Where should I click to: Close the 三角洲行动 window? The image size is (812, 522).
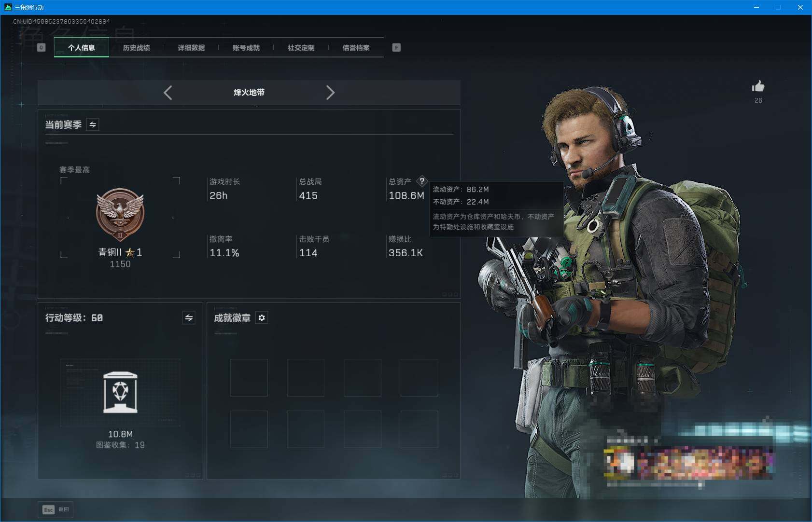[x=800, y=7]
